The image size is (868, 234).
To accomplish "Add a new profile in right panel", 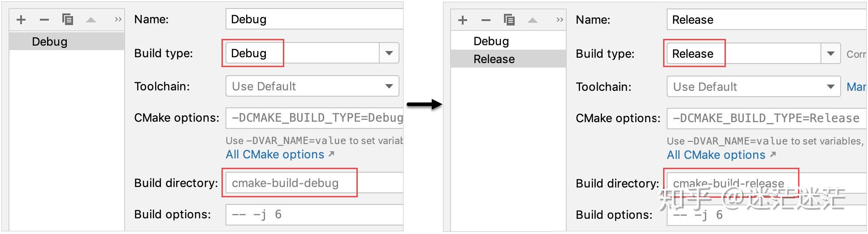I will tap(463, 20).
